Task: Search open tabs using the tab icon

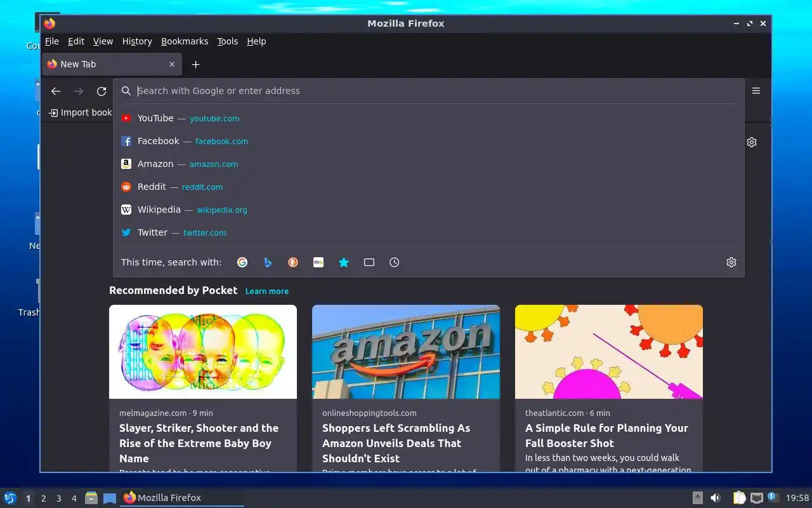Action: pos(369,262)
